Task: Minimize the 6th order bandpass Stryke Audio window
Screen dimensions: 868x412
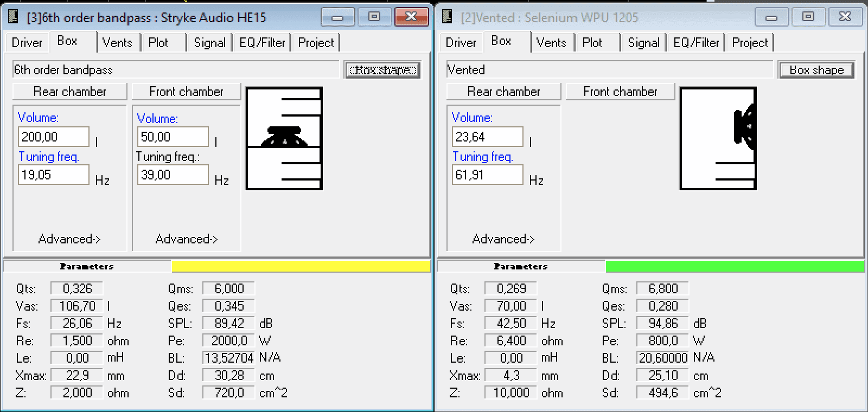Action: [338, 17]
